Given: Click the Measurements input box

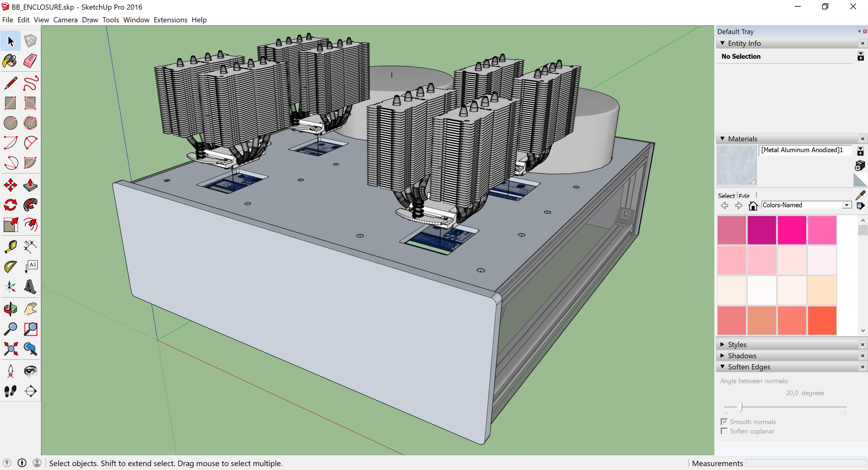Looking at the screenshot, I should 805,463.
